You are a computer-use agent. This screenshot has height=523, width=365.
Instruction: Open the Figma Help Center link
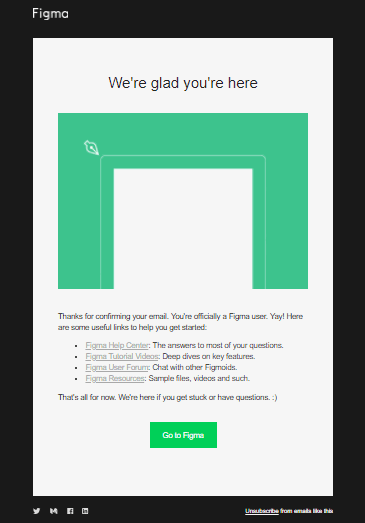(117, 345)
